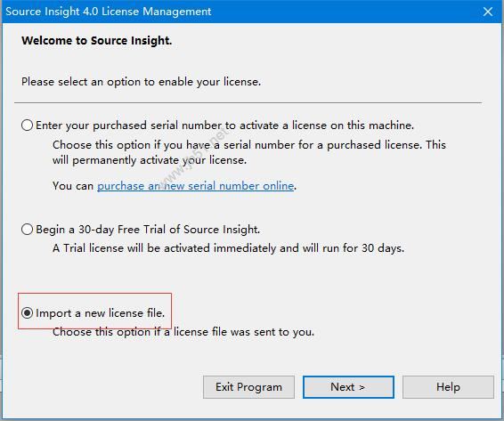Screen dimensions: 504x421
Task: Click the 'Enter your purchased serial number' label text
Action: tap(224, 125)
